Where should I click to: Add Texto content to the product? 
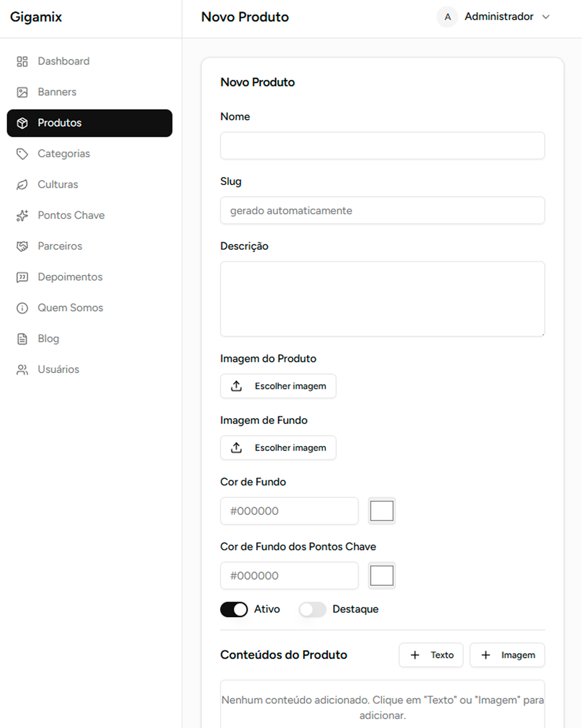431,655
